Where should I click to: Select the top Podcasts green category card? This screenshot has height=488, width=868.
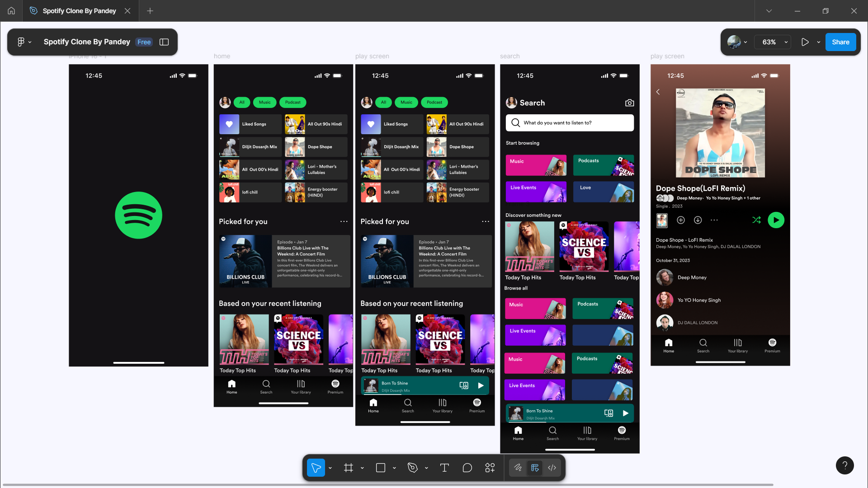[x=604, y=165]
